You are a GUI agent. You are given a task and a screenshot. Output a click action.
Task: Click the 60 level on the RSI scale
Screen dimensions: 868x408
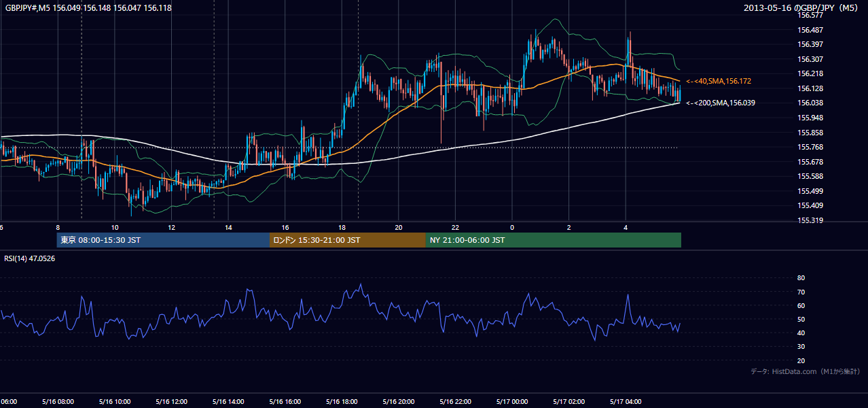coord(801,305)
